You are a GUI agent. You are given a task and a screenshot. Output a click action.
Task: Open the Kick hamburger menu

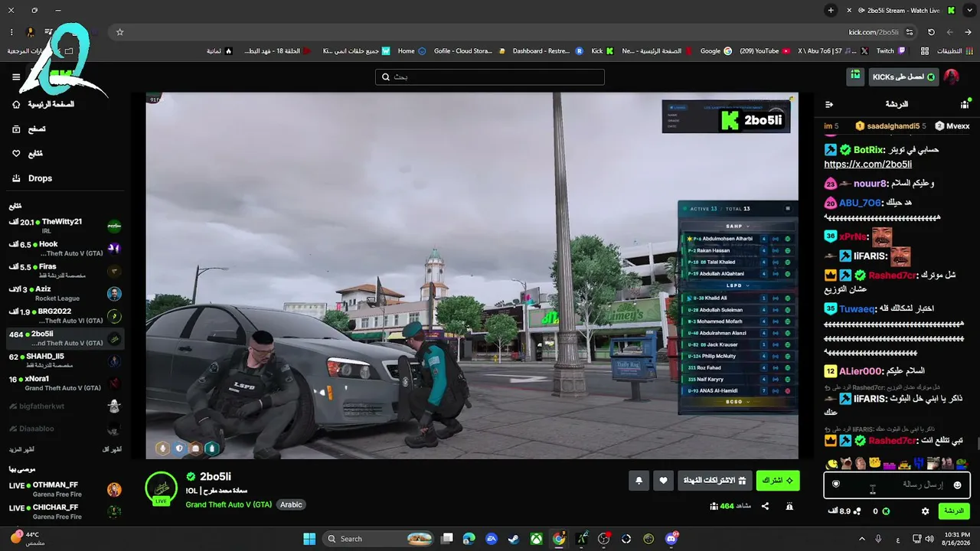16,77
